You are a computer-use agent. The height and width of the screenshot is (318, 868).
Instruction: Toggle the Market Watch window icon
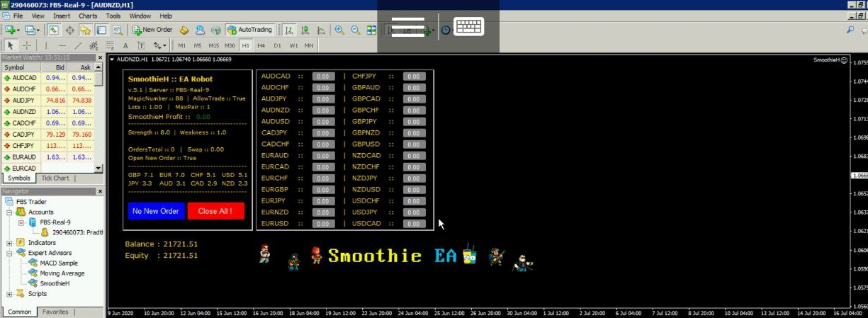pos(54,30)
